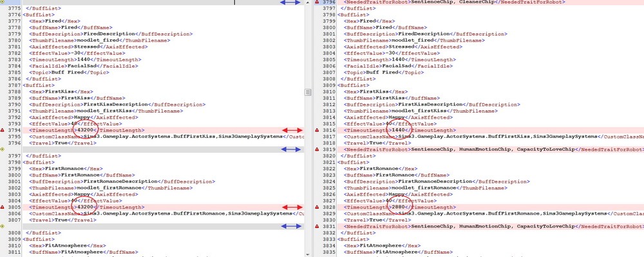Click TimeoutLength 1440 on right line 3816
Image resolution: width=644 pixels, height=257 pixels.
pyautogui.click(x=400, y=130)
